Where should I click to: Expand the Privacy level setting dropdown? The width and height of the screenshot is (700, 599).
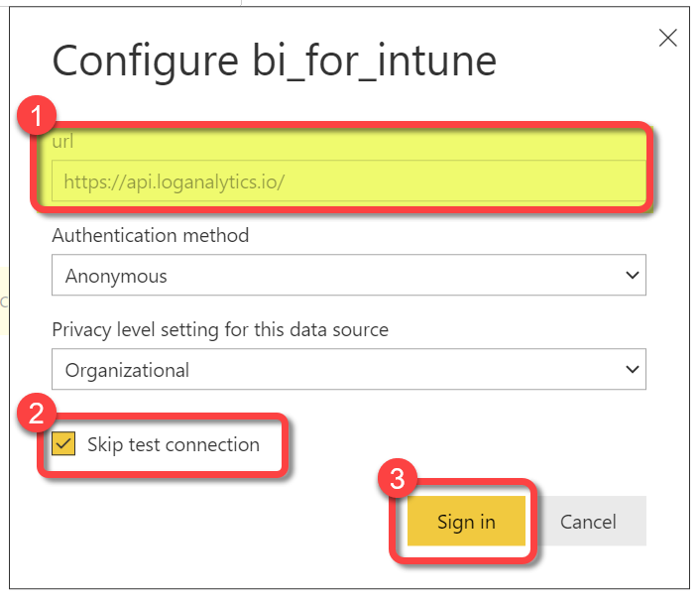click(348, 370)
